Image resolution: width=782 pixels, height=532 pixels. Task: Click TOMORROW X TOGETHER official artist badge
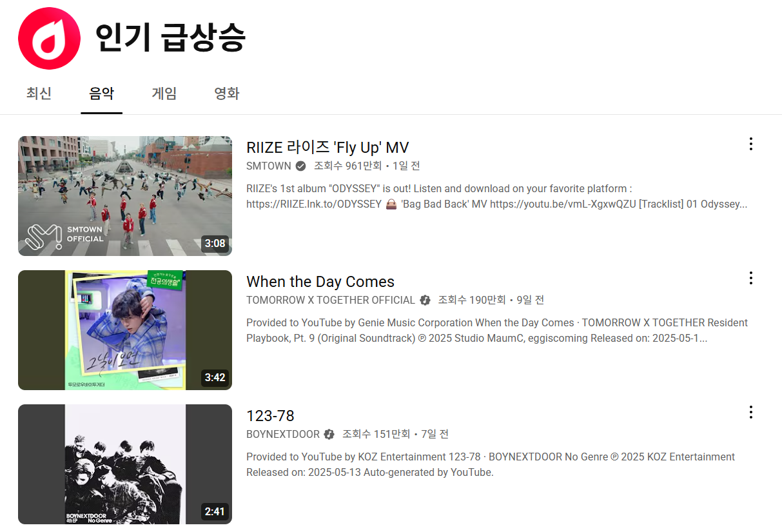(x=425, y=300)
